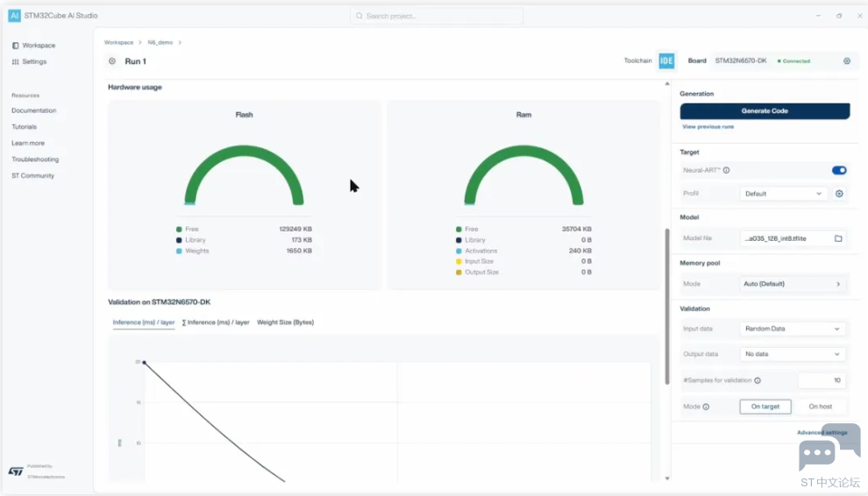Image resolution: width=868 pixels, height=496 pixels.
Task: Open ST Community link
Action: coord(32,175)
